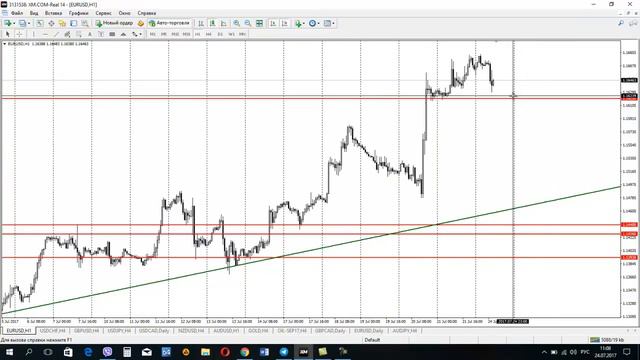Open the Файл menu
The height and width of the screenshot is (360, 640).
pyautogui.click(x=17, y=13)
